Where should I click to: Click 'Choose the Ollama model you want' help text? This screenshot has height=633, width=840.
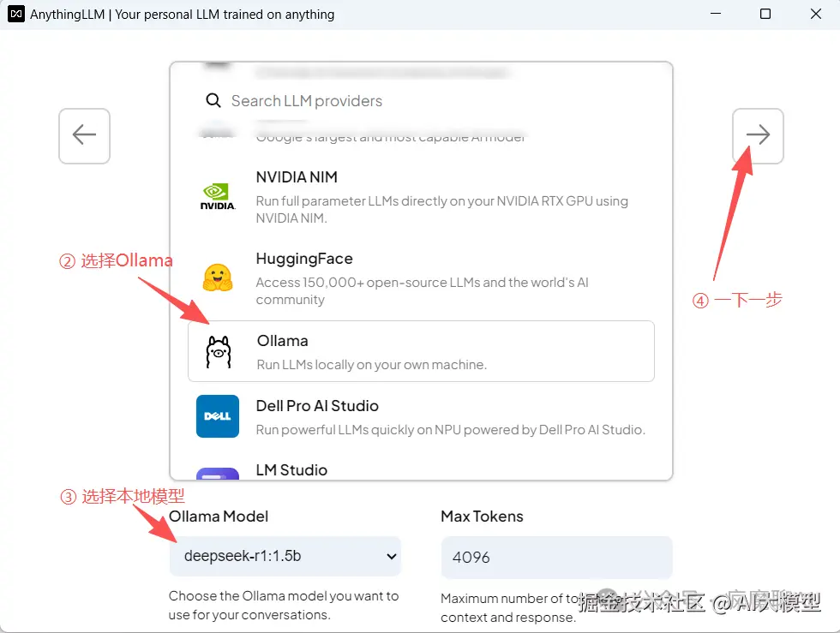tap(284, 605)
